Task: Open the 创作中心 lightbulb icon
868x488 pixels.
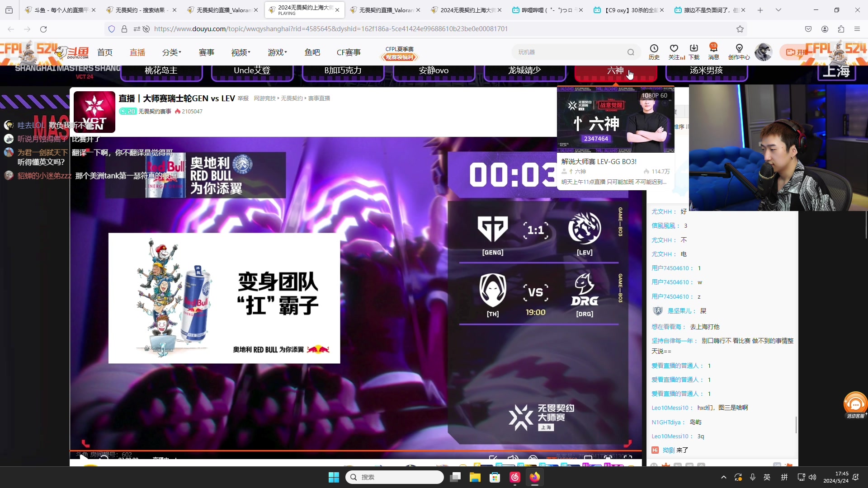Action: click(x=739, y=52)
